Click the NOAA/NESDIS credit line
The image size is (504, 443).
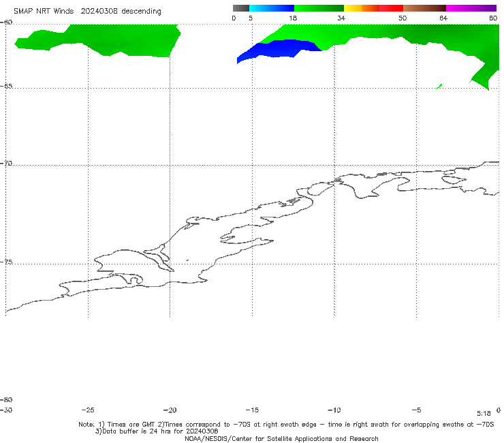pos(281,438)
